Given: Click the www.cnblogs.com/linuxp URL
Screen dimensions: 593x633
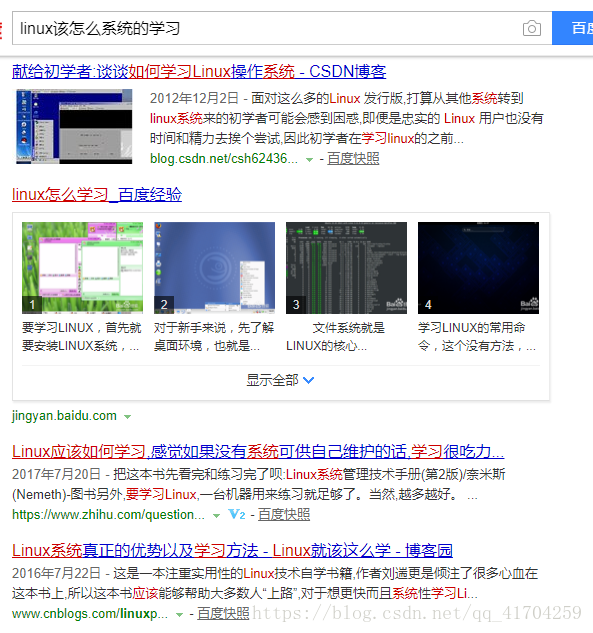Looking at the screenshot, I should [90, 614].
